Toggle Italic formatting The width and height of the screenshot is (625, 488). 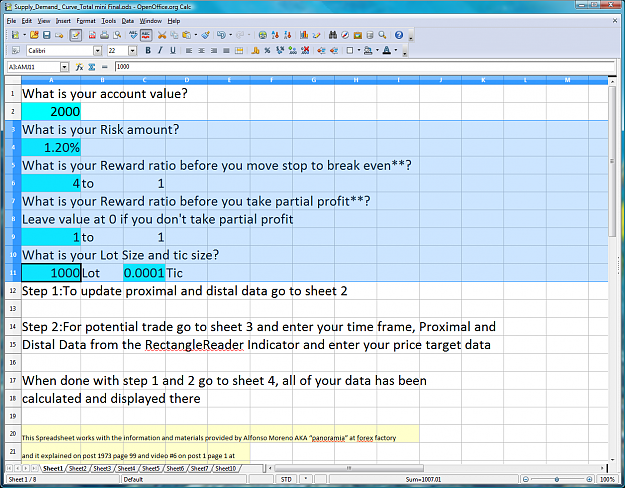tap(160, 51)
